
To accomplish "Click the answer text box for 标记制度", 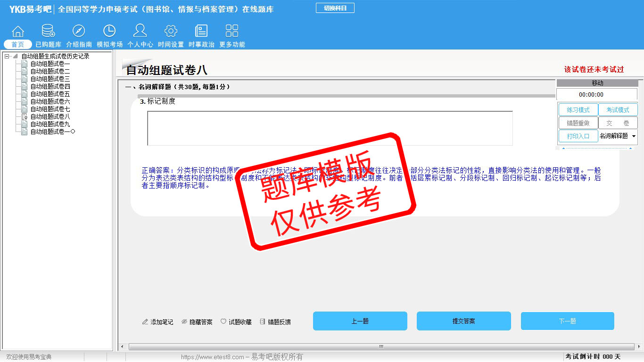I will [330, 128].
